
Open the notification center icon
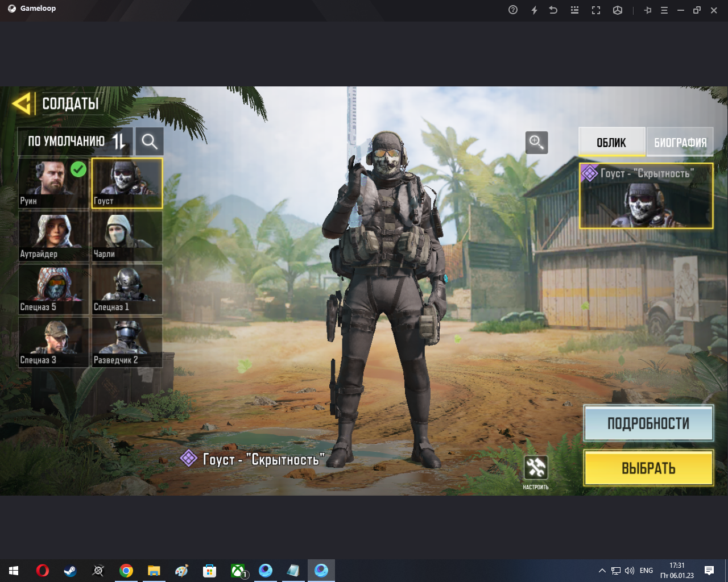[709, 571]
